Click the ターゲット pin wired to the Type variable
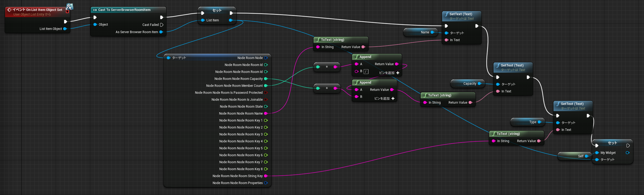The image size is (644, 195). click(558, 123)
